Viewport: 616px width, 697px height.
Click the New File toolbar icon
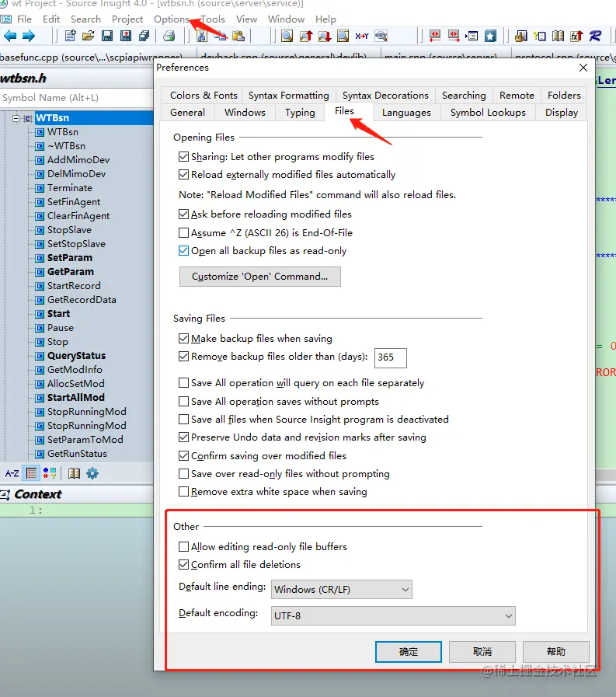click(70, 36)
